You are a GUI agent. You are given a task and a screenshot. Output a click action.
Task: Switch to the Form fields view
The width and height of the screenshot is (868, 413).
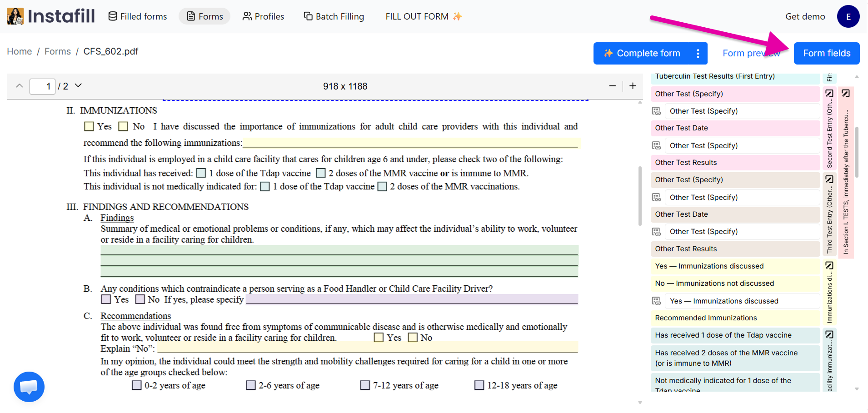tap(827, 53)
